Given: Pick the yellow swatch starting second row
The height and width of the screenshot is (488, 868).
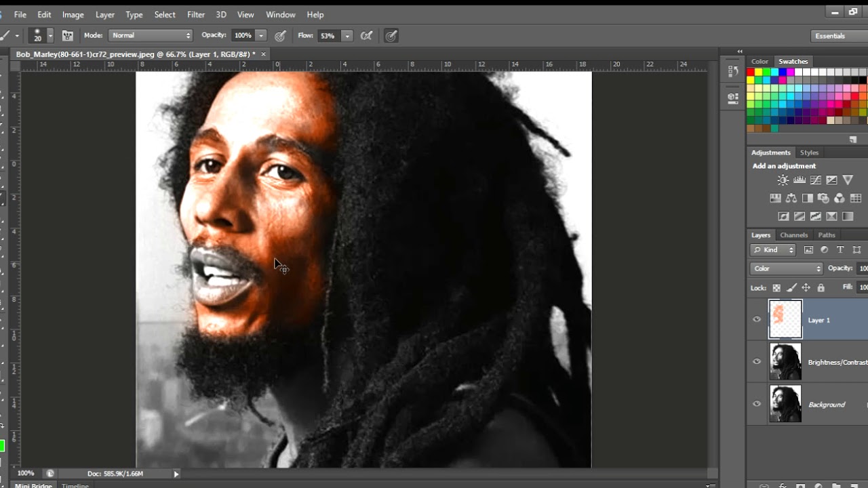Looking at the screenshot, I should pyautogui.click(x=751, y=80).
